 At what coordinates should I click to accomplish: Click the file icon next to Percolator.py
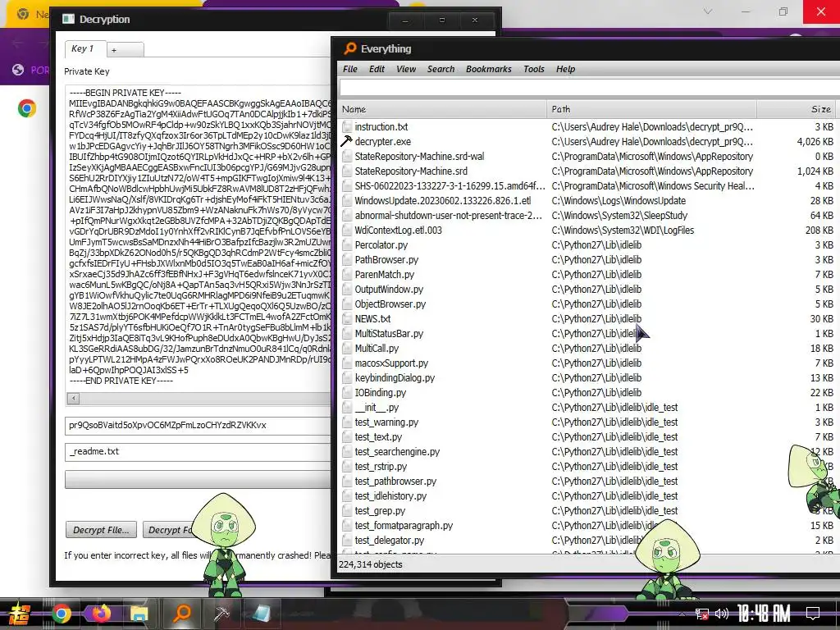(347, 244)
